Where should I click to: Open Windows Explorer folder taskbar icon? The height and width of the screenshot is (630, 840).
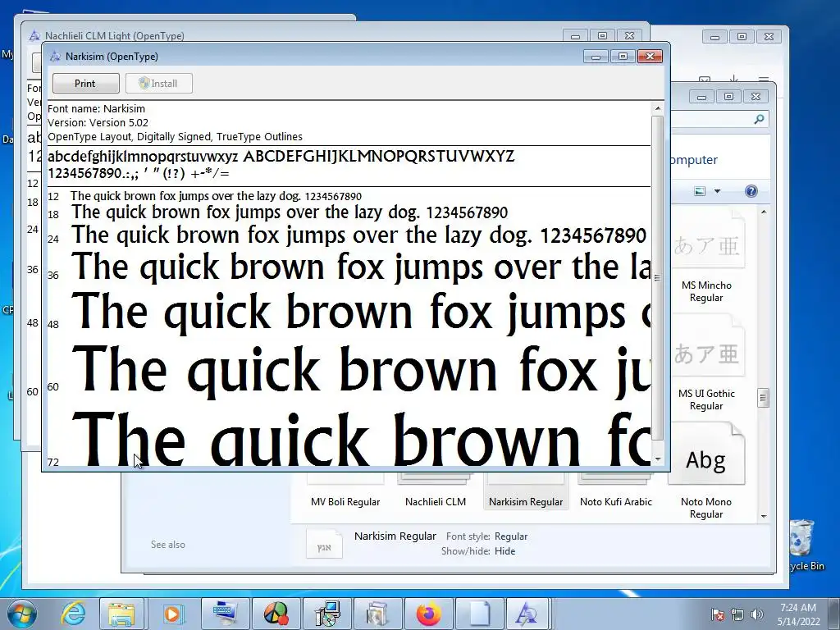122,614
